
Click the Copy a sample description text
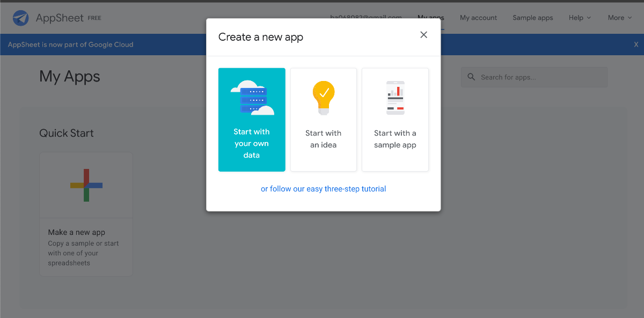[83, 253]
